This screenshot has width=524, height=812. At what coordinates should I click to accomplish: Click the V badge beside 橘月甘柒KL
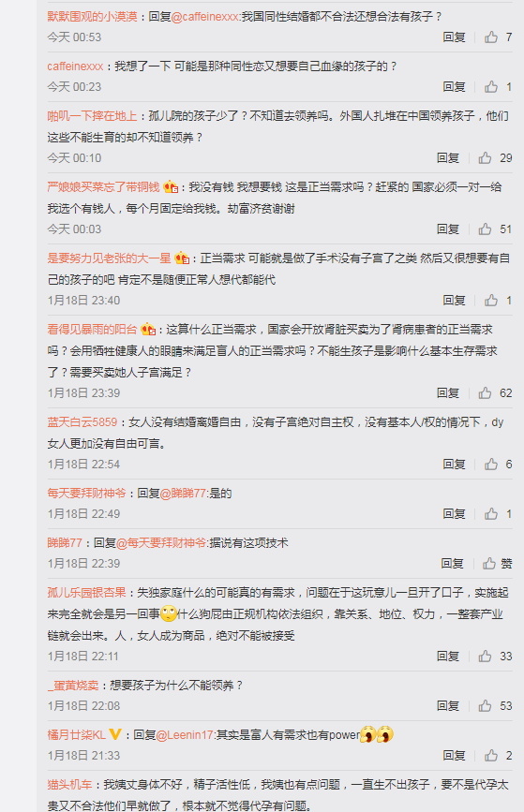point(115,734)
